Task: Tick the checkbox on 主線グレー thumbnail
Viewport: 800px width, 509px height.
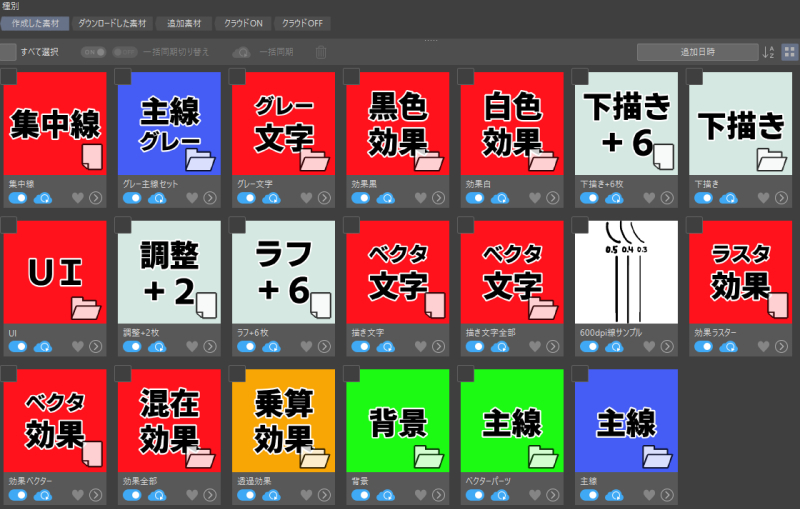Action: point(124,76)
